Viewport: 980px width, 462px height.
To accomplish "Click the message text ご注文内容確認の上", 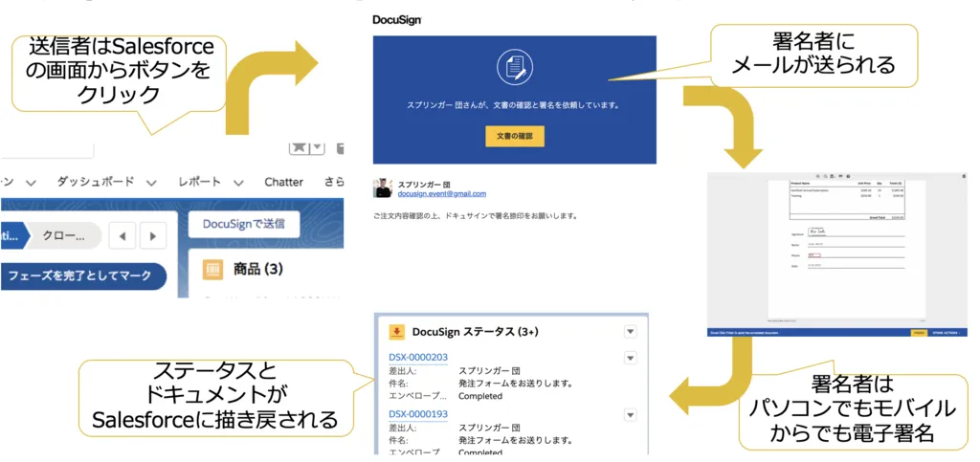I will coord(475,216).
